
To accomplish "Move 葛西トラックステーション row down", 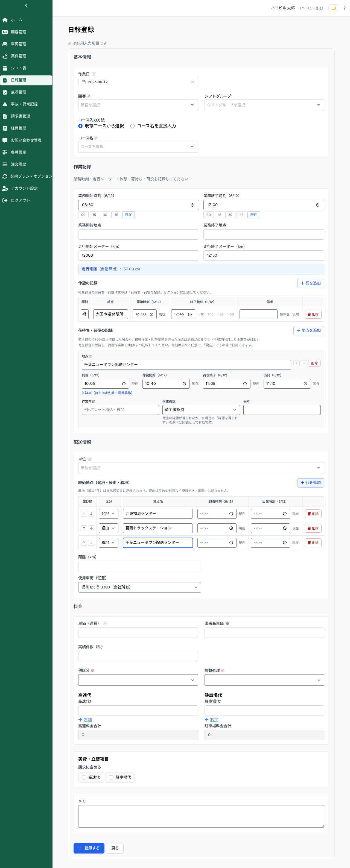I will tap(91, 528).
